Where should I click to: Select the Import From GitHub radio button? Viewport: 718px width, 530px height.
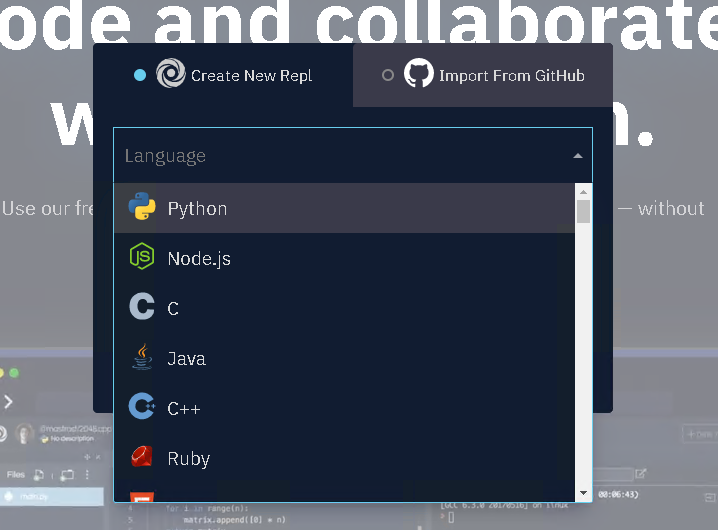point(388,75)
